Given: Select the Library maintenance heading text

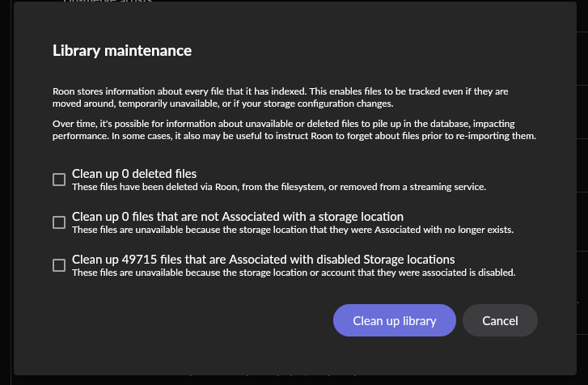Looking at the screenshot, I should (x=122, y=51).
